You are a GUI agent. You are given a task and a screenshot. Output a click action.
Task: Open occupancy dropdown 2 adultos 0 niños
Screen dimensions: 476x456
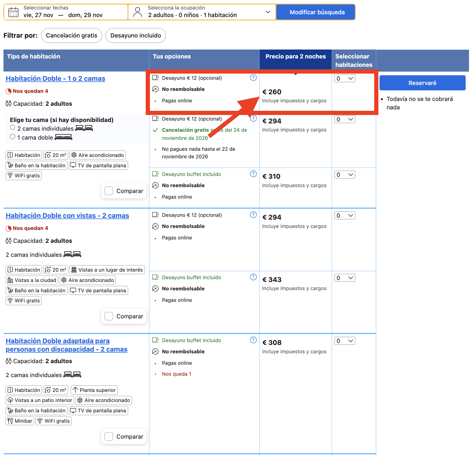pyautogui.click(x=202, y=12)
